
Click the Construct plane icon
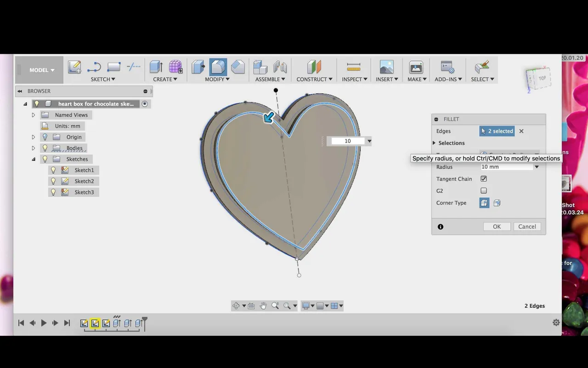[x=314, y=67]
